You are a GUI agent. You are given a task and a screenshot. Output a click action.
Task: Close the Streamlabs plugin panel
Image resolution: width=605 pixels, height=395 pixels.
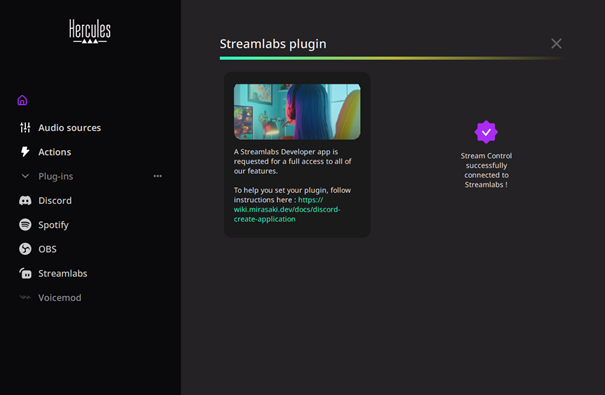coord(556,44)
